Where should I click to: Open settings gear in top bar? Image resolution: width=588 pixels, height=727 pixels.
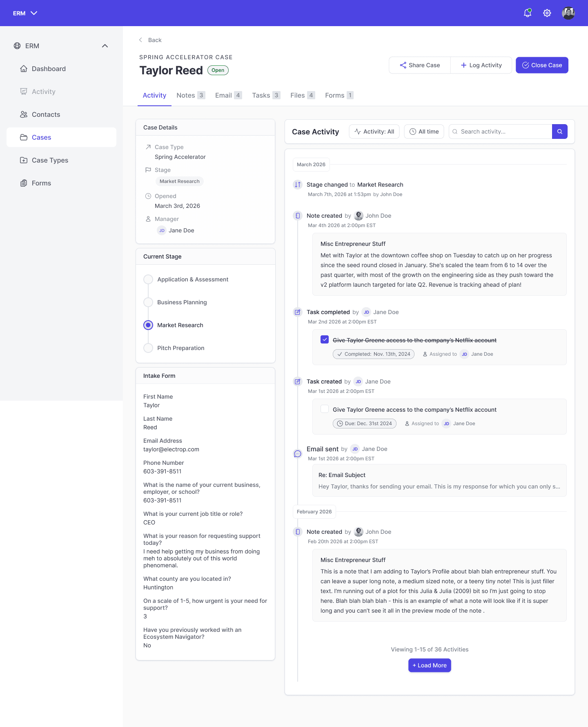pyautogui.click(x=547, y=13)
